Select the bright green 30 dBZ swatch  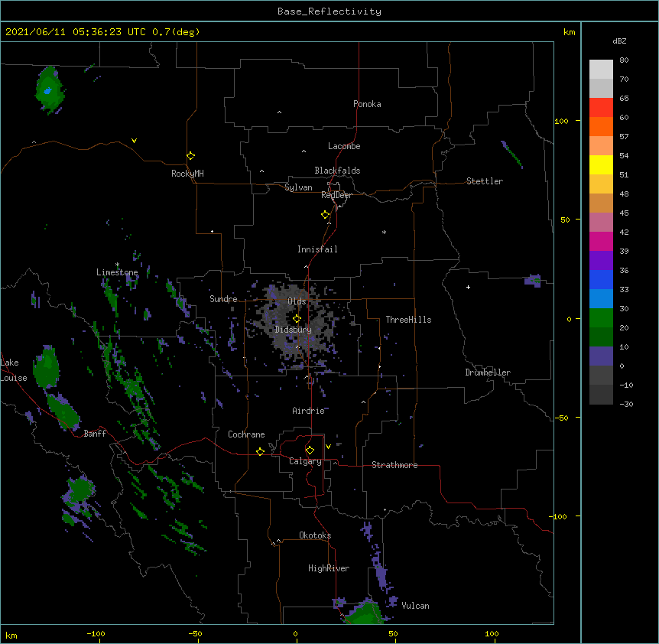(x=601, y=318)
